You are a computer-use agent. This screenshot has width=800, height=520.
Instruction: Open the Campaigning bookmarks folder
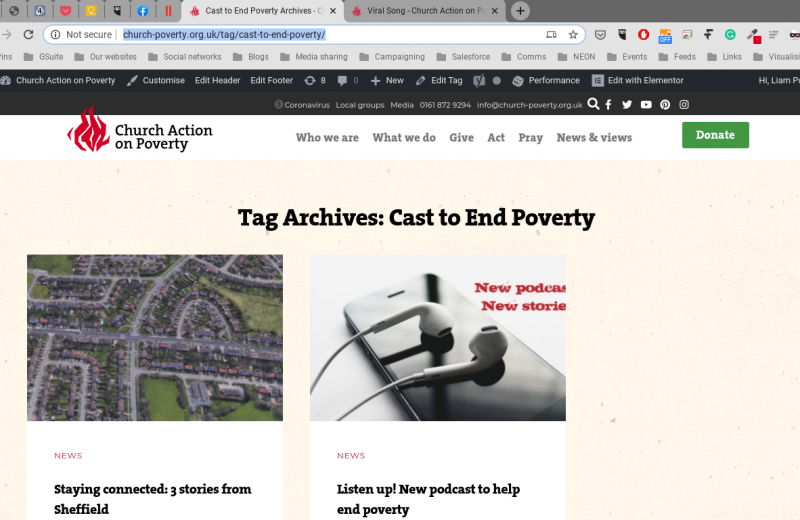point(392,57)
